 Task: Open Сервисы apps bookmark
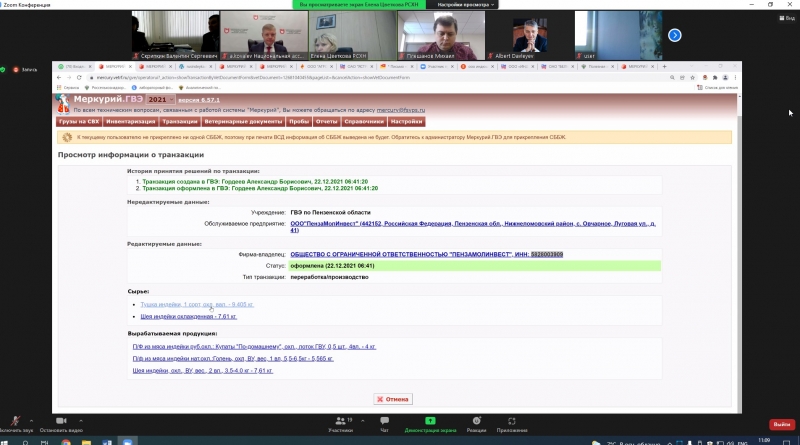coord(68,88)
